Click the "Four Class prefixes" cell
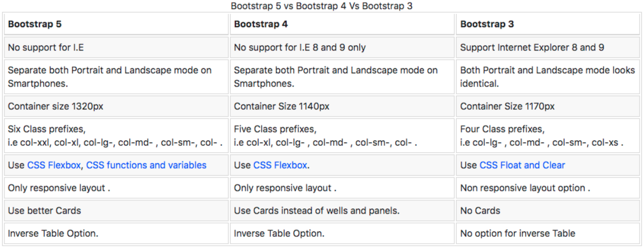Viewport: 644px width, 249px height. coord(541,136)
